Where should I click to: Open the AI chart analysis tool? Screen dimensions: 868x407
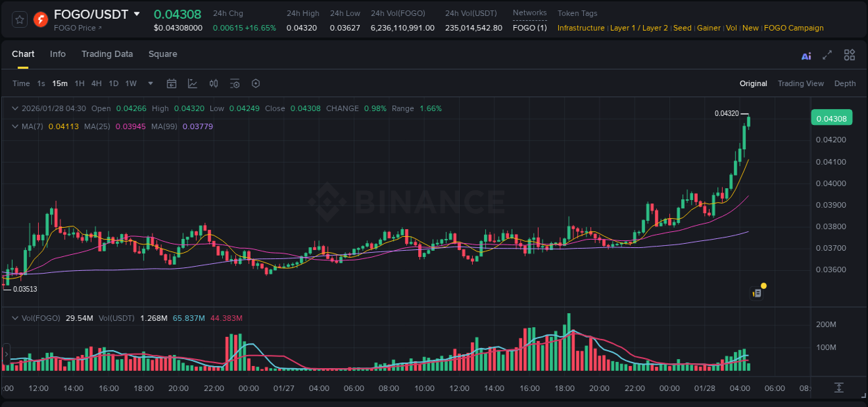coord(806,55)
